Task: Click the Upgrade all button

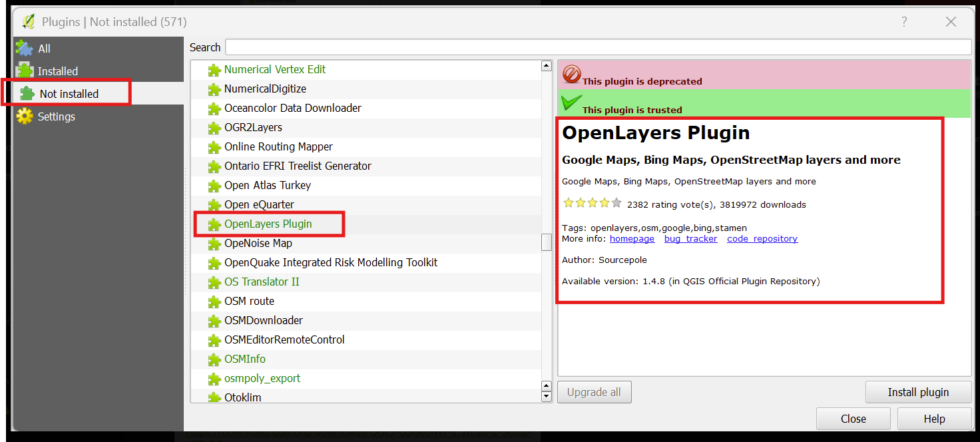Action: pyautogui.click(x=594, y=392)
